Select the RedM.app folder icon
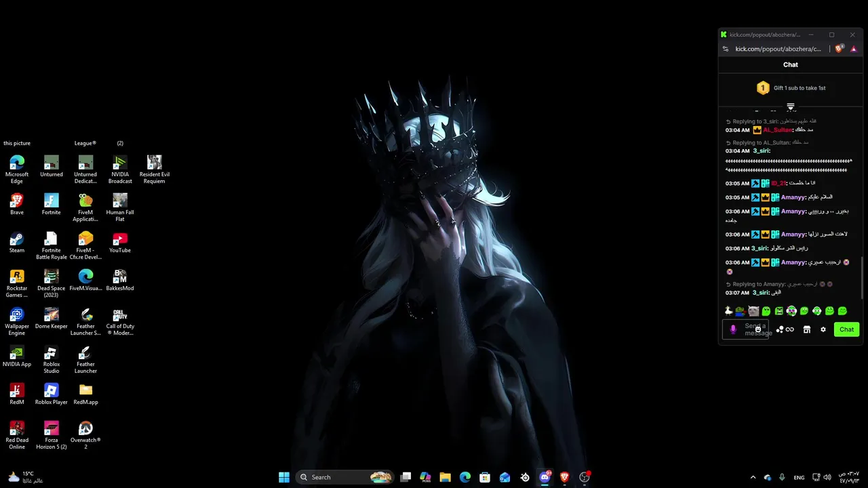Image resolution: width=868 pixels, height=488 pixels. click(85, 394)
